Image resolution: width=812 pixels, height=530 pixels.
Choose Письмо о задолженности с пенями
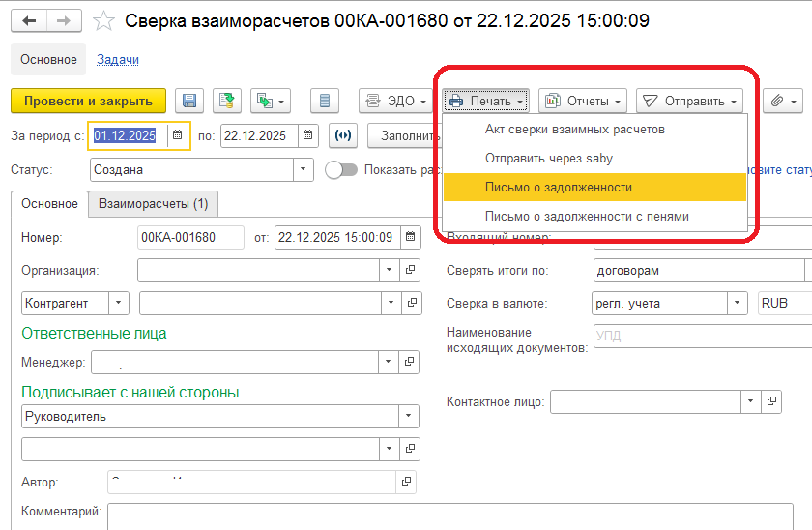594,216
